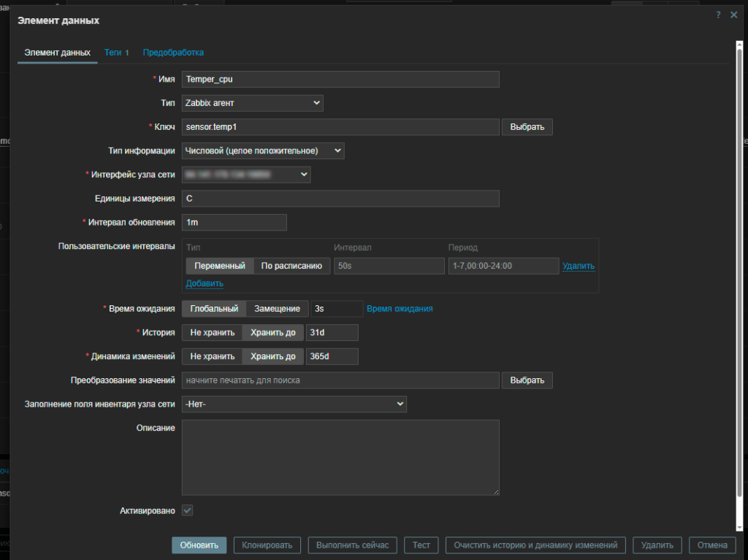748x560 pixels.
Task: Click the Выполнить сейчас button
Action: pos(353,545)
